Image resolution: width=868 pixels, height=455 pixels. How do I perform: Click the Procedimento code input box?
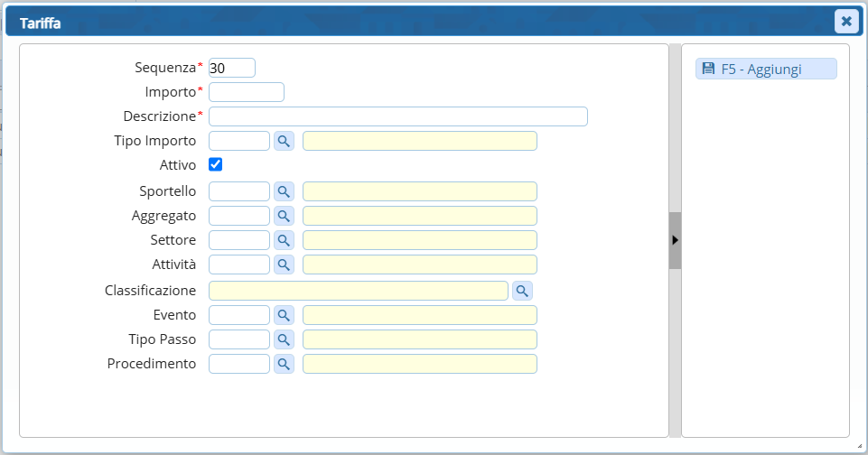tap(239, 364)
